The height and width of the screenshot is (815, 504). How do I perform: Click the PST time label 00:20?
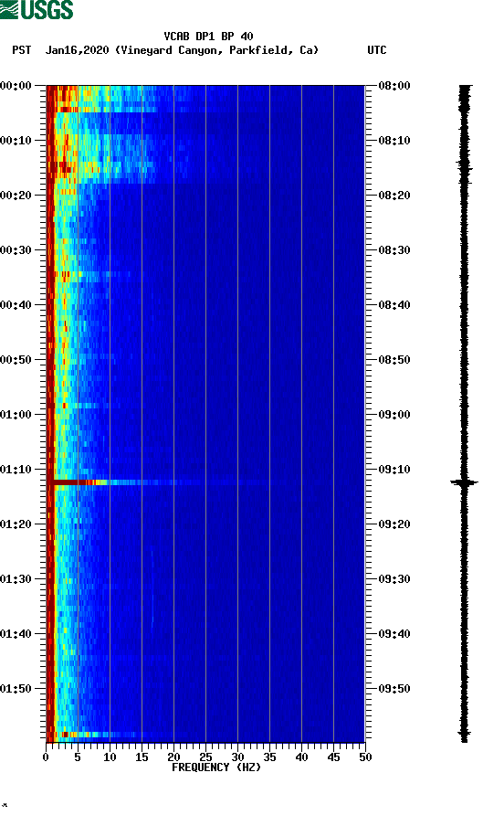coord(16,196)
